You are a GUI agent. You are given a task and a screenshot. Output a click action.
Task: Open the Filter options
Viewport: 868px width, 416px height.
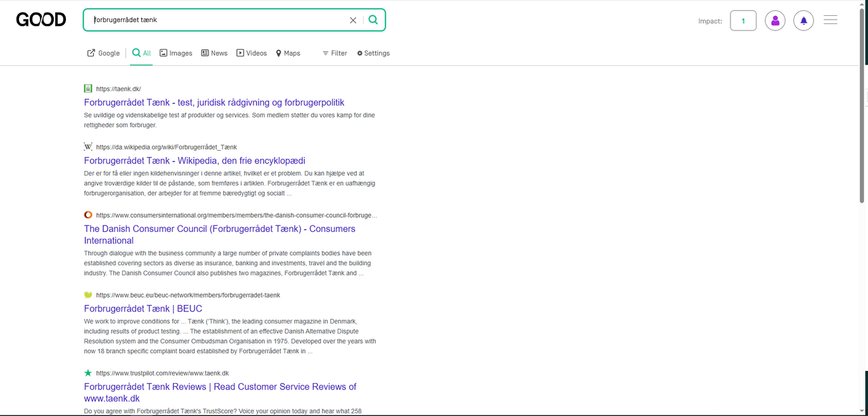click(x=335, y=53)
